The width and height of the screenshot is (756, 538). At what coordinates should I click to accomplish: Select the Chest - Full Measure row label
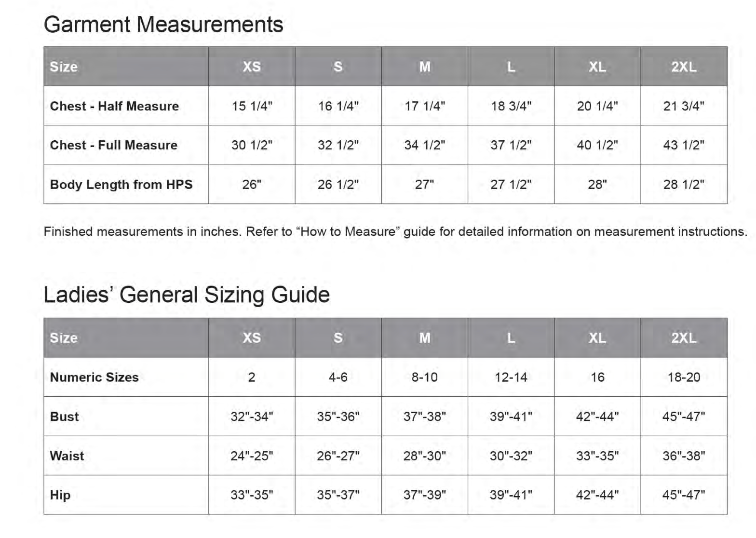click(x=114, y=145)
